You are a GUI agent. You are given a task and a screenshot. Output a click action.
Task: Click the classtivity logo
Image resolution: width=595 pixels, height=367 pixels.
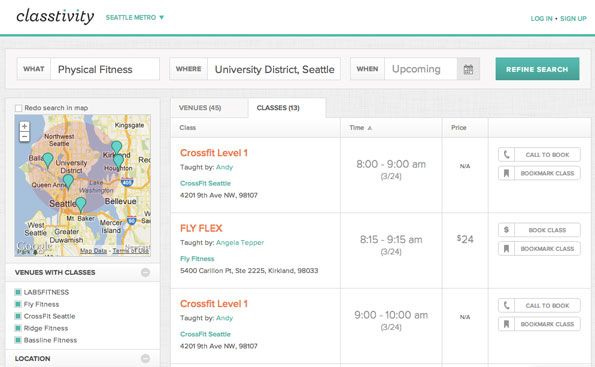(55, 17)
